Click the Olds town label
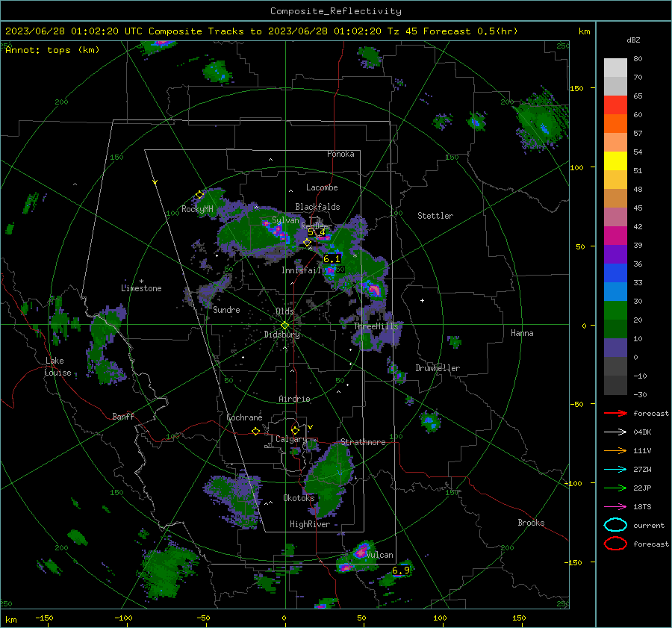Screen dimensions: 672x628 (284, 311)
